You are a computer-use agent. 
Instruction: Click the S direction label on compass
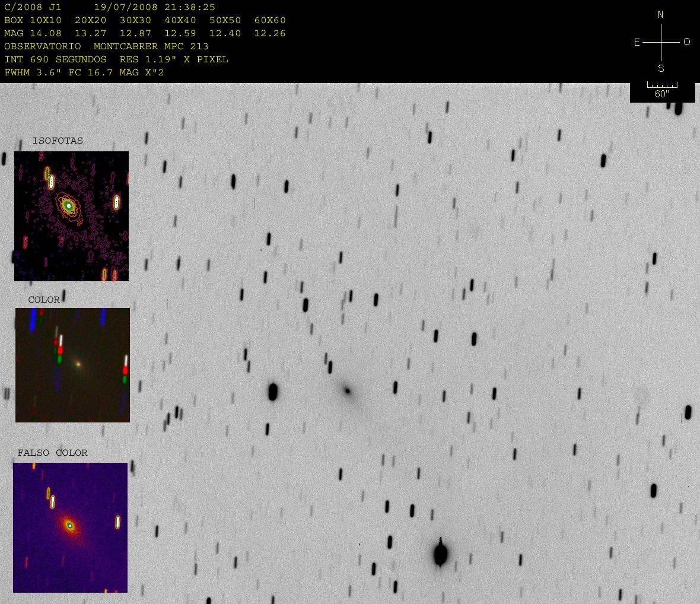[x=661, y=68]
